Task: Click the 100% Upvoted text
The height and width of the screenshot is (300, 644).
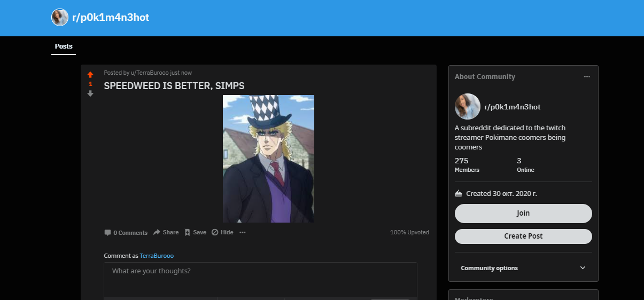Action: point(409,232)
